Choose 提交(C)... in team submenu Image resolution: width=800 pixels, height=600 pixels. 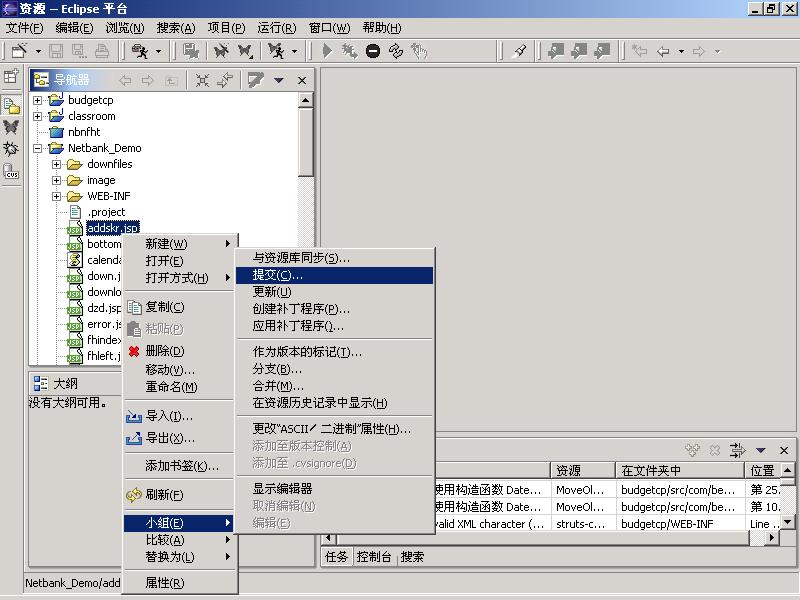click(x=334, y=276)
